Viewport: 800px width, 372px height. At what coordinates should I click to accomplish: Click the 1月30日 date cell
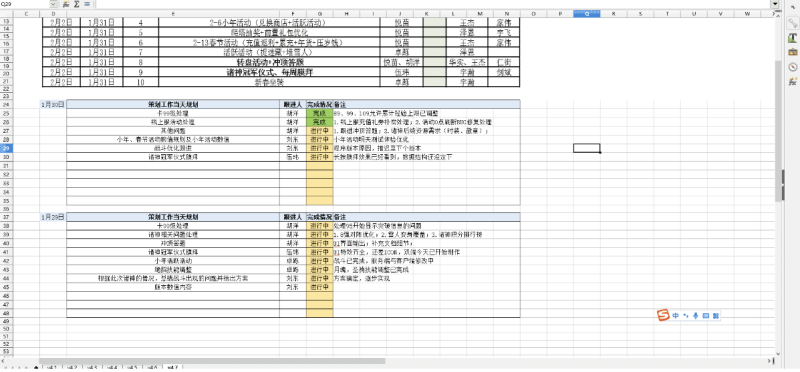point(53,104)
